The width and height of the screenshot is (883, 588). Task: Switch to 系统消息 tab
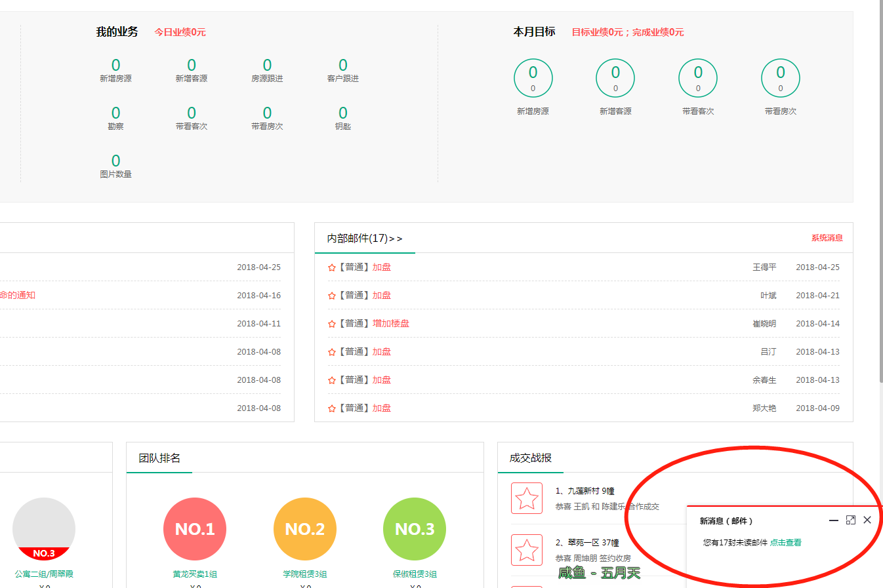pos(827,238)
